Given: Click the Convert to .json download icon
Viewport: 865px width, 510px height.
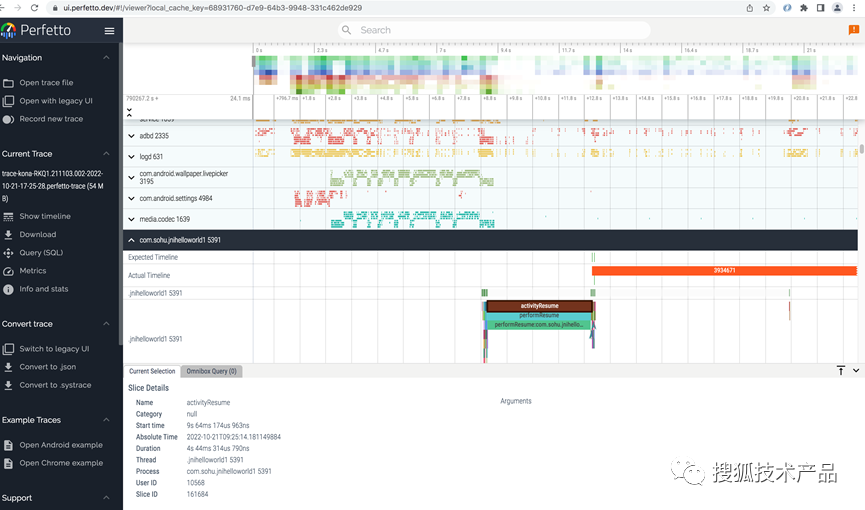Looking at the screenshot, I should 8,367.
